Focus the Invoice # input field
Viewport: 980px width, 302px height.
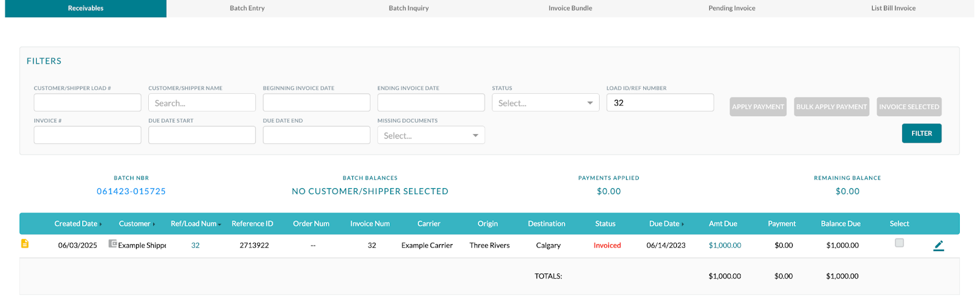87,135
